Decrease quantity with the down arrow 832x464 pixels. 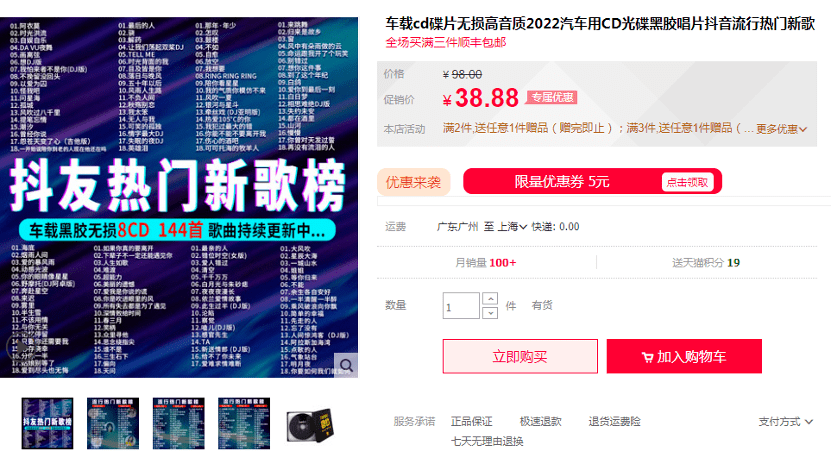pyautogui.click(x=490, y=313)
